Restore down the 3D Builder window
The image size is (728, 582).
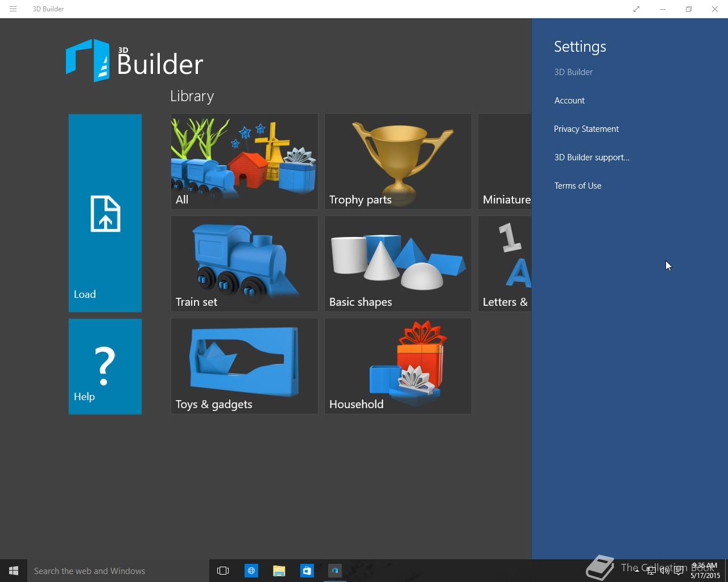689,9
